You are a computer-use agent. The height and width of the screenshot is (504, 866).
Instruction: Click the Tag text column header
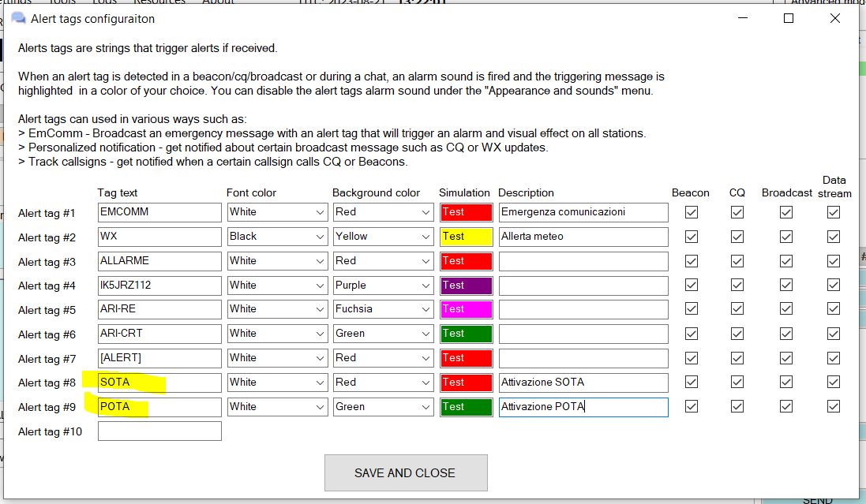118,192
